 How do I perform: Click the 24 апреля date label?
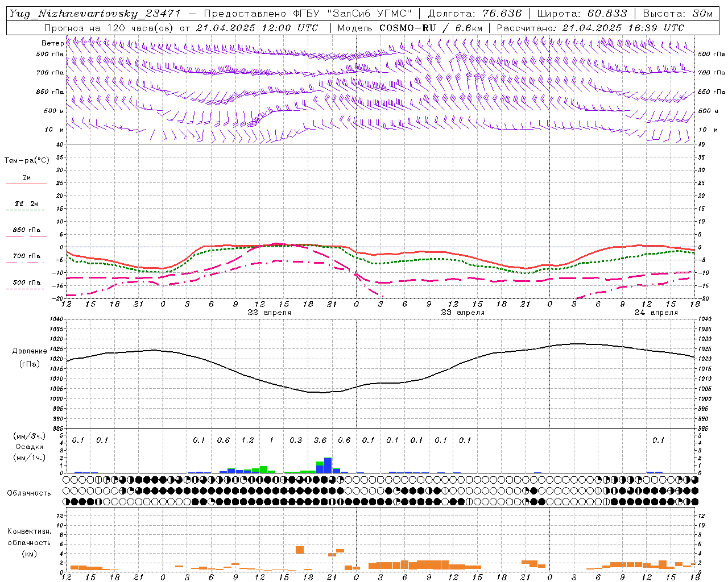pyautogui.click(x=656, y=313)
